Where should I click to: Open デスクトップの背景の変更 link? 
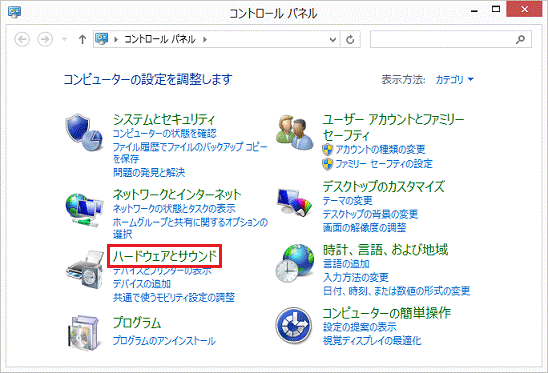point(370,214)
